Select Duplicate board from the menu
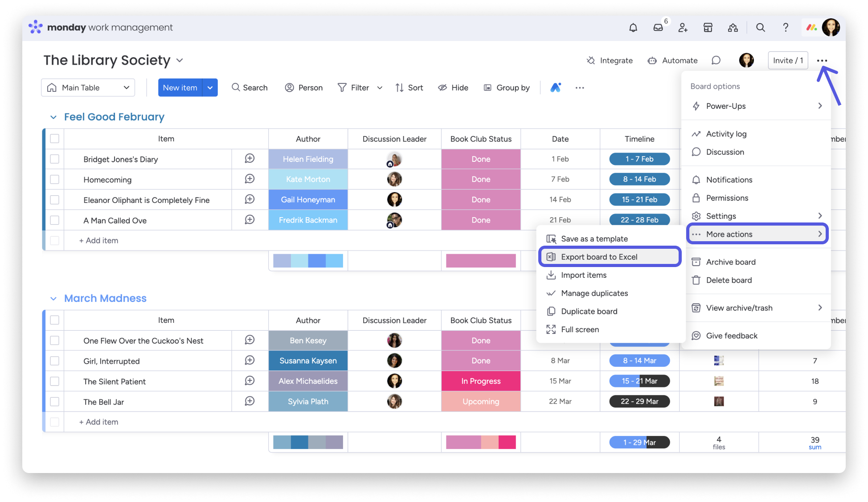 [589, 311]
